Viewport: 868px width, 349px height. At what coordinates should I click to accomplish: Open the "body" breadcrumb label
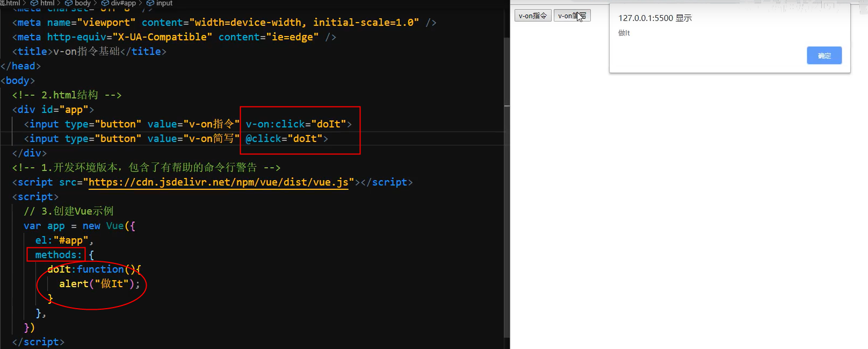tap(83, 3)
